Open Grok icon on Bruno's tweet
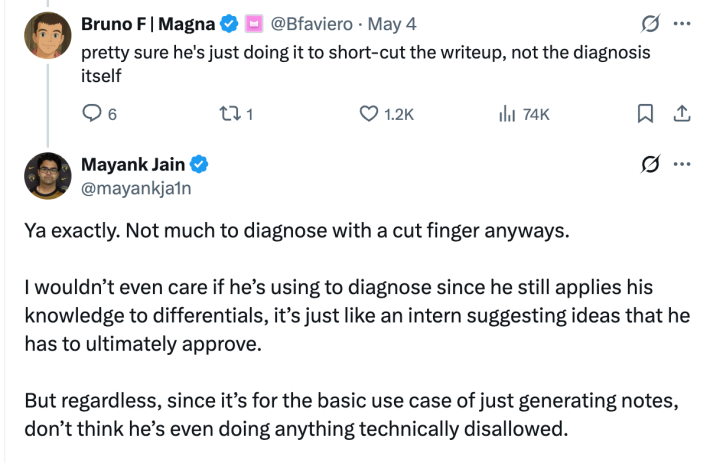Viewport: 710px width, 463px height. (648, 23)
